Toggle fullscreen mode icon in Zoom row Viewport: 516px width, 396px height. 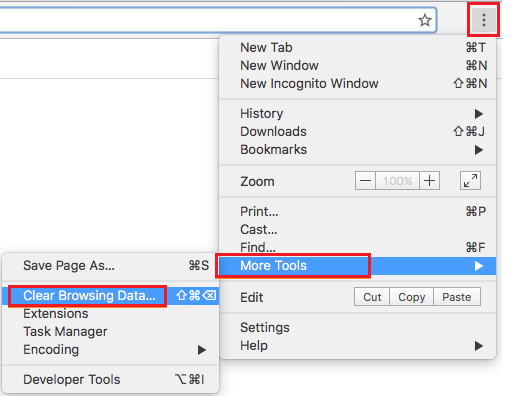tap(470, 181)
